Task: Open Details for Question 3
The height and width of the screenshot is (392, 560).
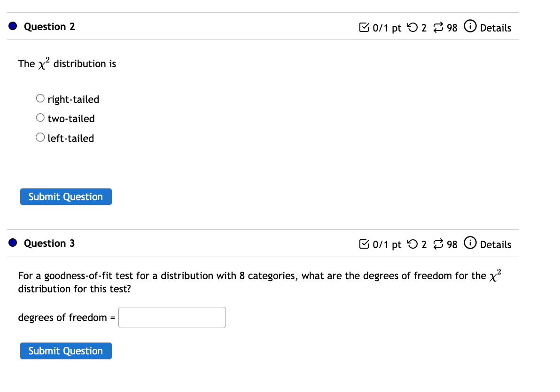Action: pyautogui.click(x=496, y=244)
